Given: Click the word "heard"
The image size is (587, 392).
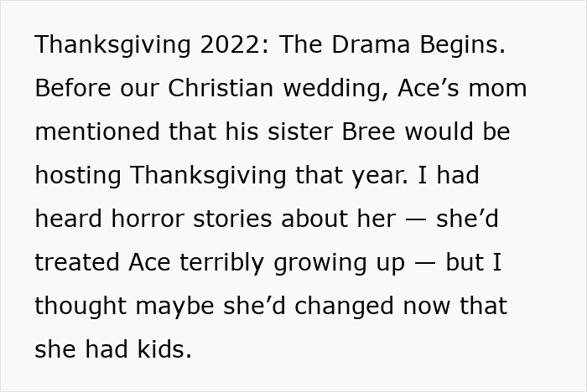Looking at the screenshot, I should pos(69,219).
